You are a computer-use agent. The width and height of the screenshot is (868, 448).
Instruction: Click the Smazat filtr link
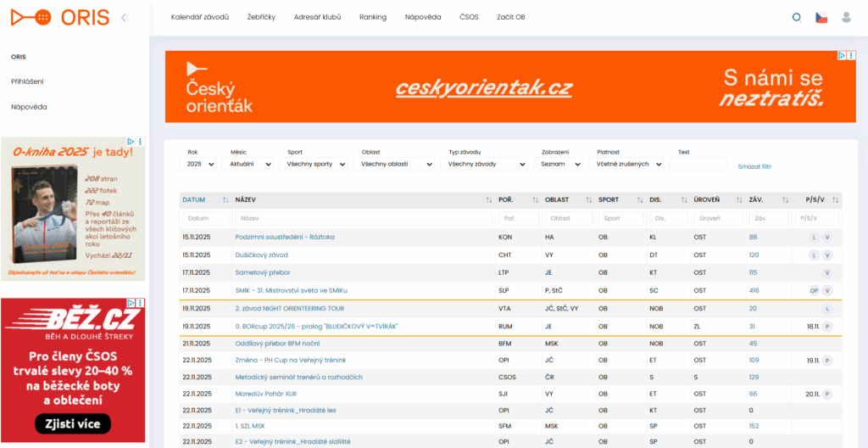tap(754, 166)
